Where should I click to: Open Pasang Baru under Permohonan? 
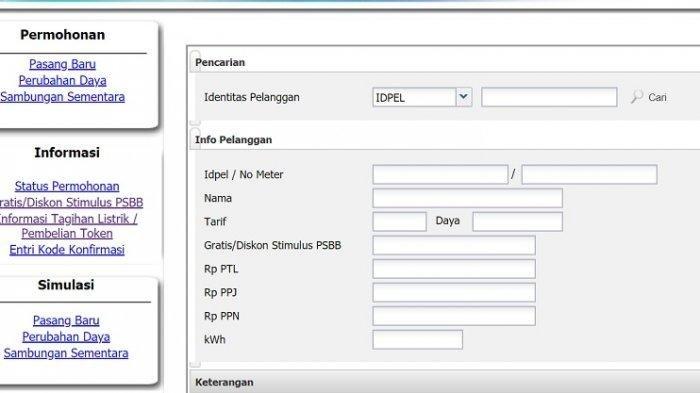click(62, 64)
